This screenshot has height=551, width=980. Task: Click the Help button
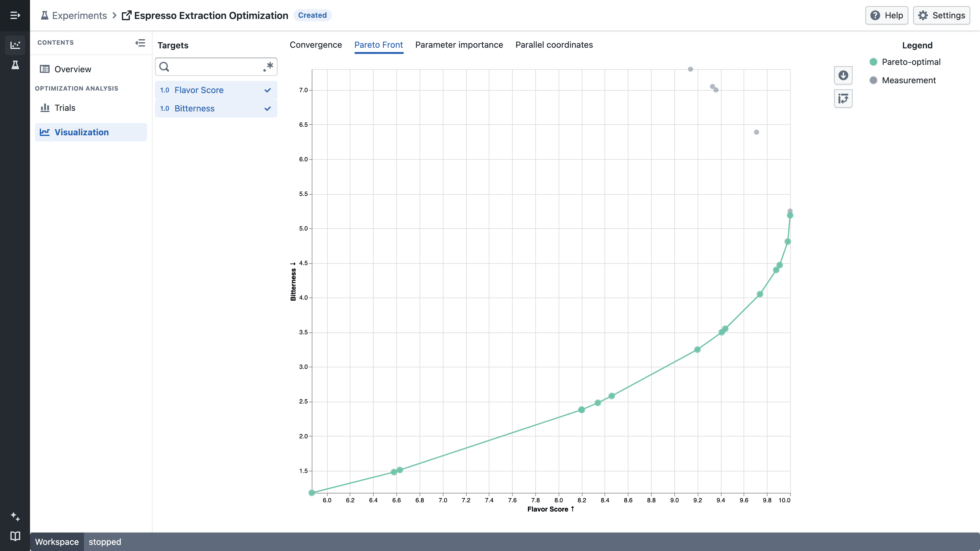886,15
